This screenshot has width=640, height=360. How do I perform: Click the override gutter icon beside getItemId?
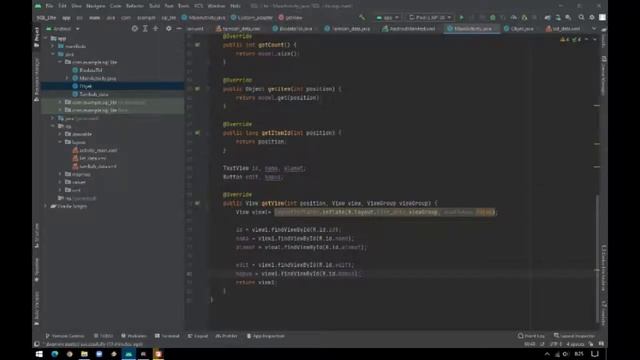pos(197,133)
